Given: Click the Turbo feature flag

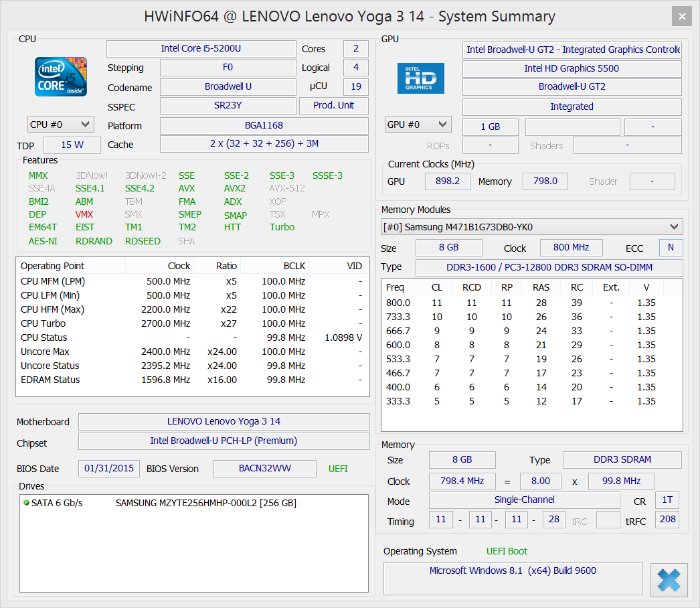Looking at the screenshot, I should point(282,228).
